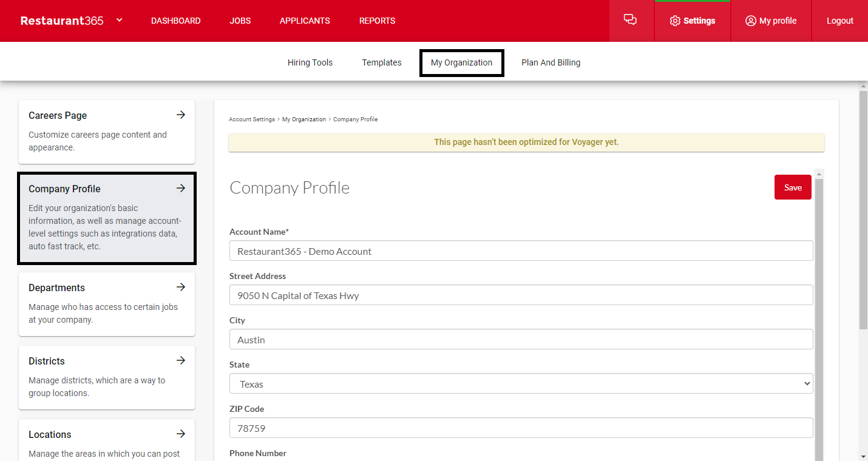This screenshot has width=868, height=461.
Task: Open the Plan And Billing tab
Action: 551,62
